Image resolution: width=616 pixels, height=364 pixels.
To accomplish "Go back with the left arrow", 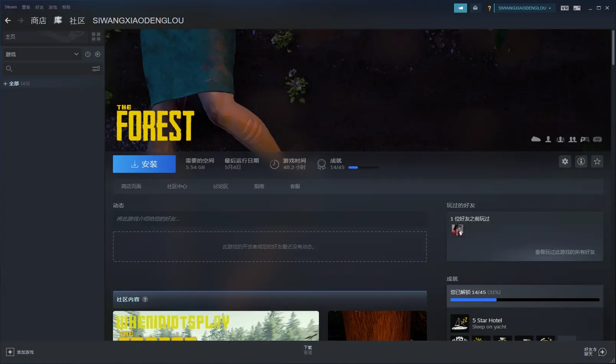I will (x=8, y=21).
